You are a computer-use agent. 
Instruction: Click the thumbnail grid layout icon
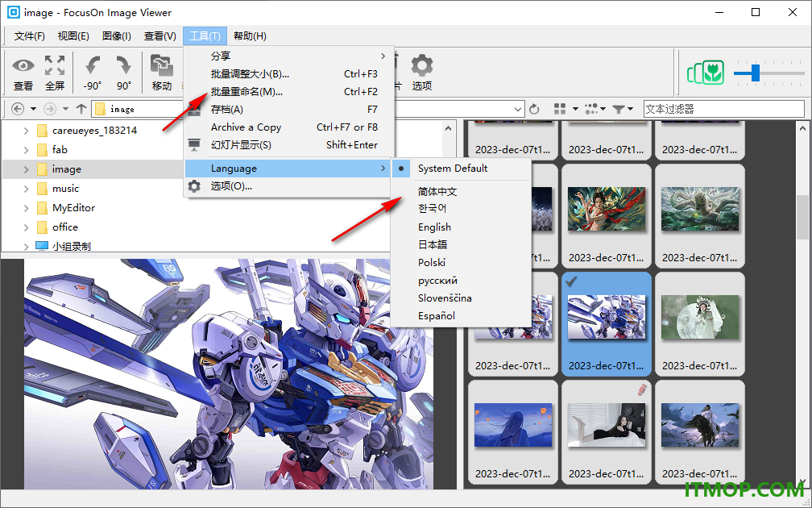(x=560, y=109)
